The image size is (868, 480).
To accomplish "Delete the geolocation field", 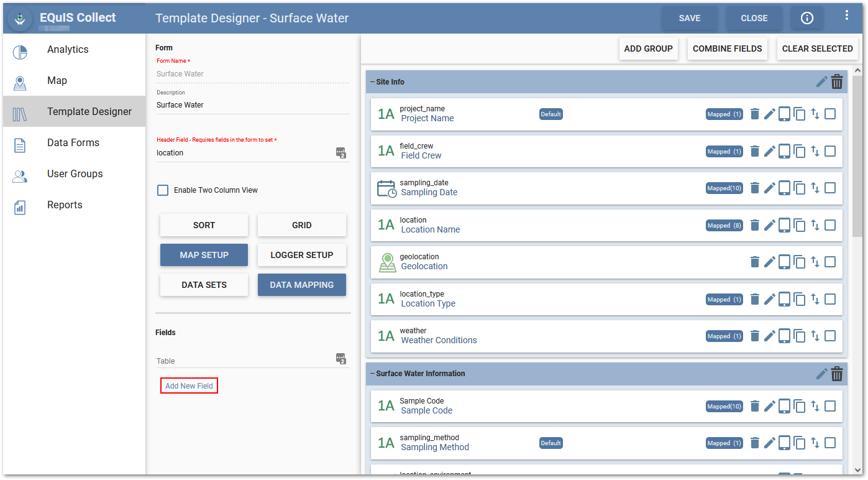I will coord(755,262).
